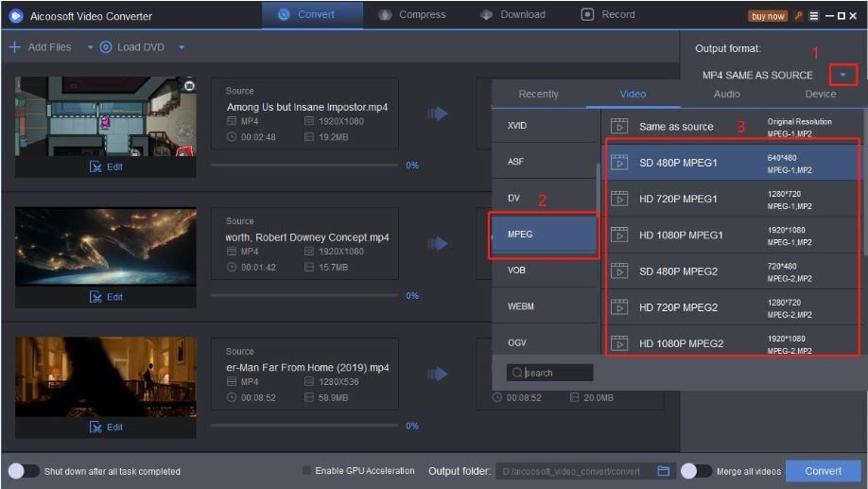Click the search magnifier icon
The height and width of the screenshot is (489, 868).
(517, 373)
